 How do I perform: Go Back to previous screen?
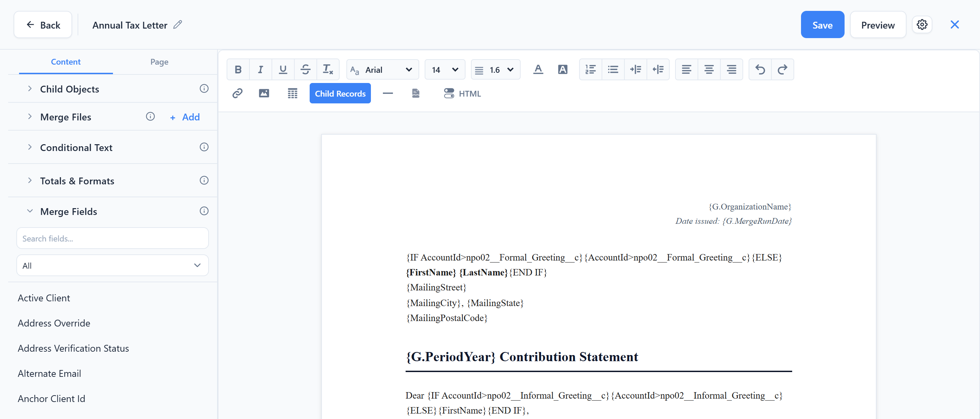pos(43,25)
